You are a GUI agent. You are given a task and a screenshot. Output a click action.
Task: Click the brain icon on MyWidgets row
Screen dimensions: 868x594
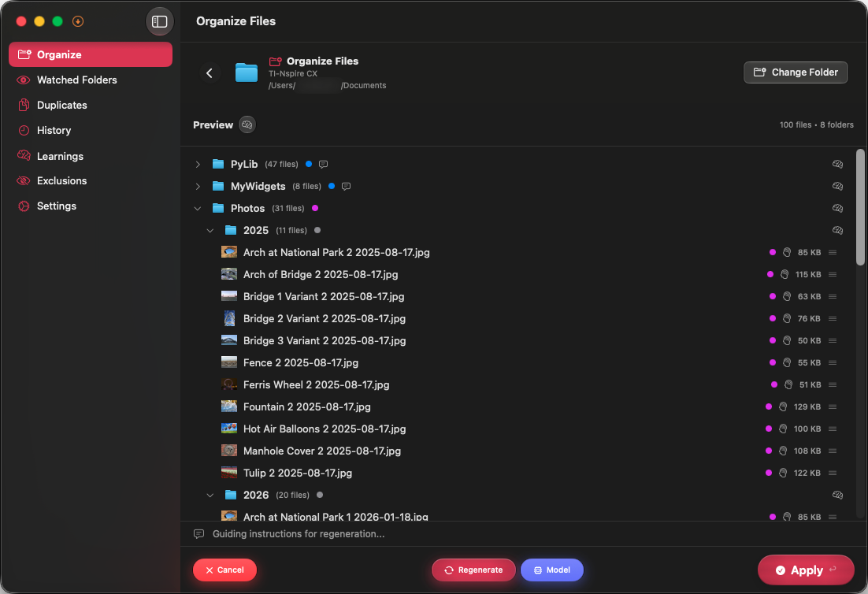[837, 186]
